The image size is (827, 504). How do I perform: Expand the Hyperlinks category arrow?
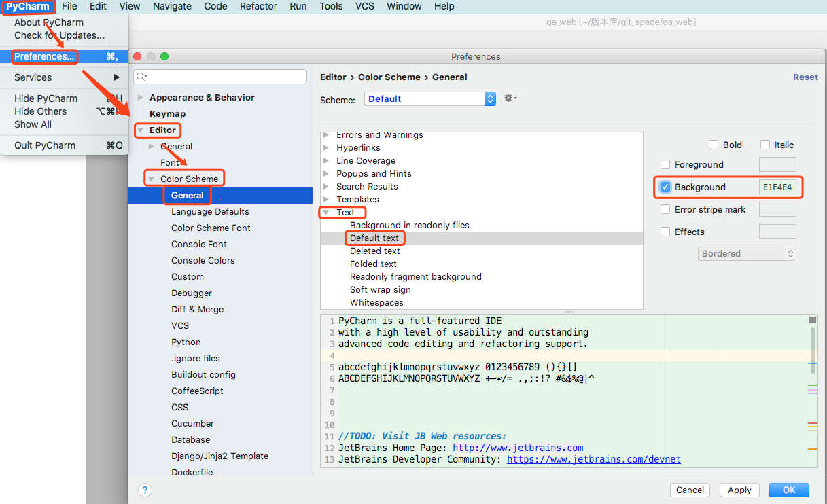tap(327, 147)
